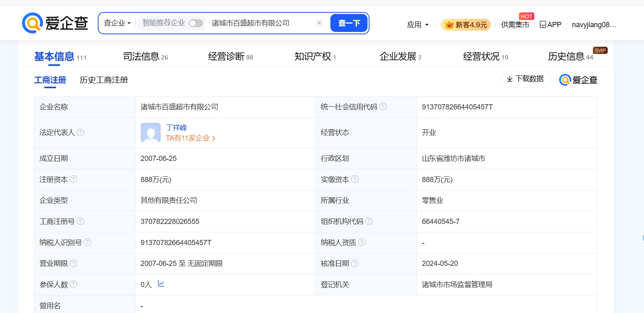This screenshot has width=644, height=313.
Task: Toggle the 智能推荐企业 switch
Action: pyautogui.click(x=196, y=23)
